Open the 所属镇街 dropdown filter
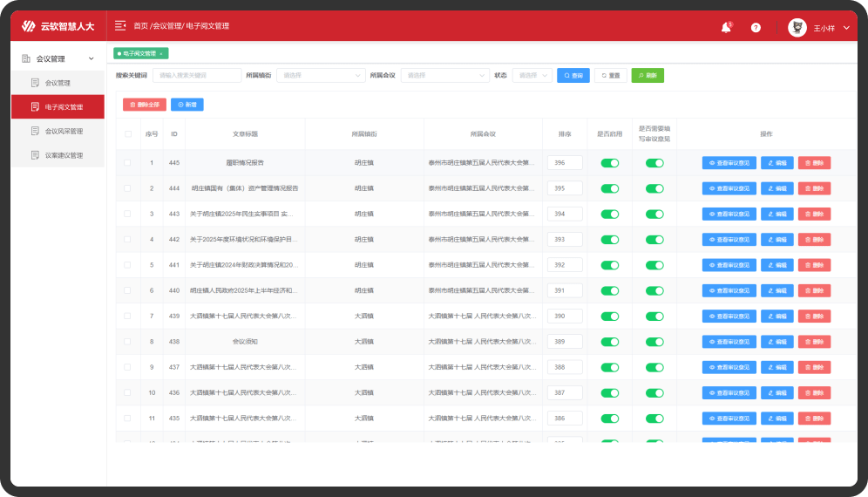Image resolution: width=868 pixels, height=497 pixels. (x=320, y=76)
